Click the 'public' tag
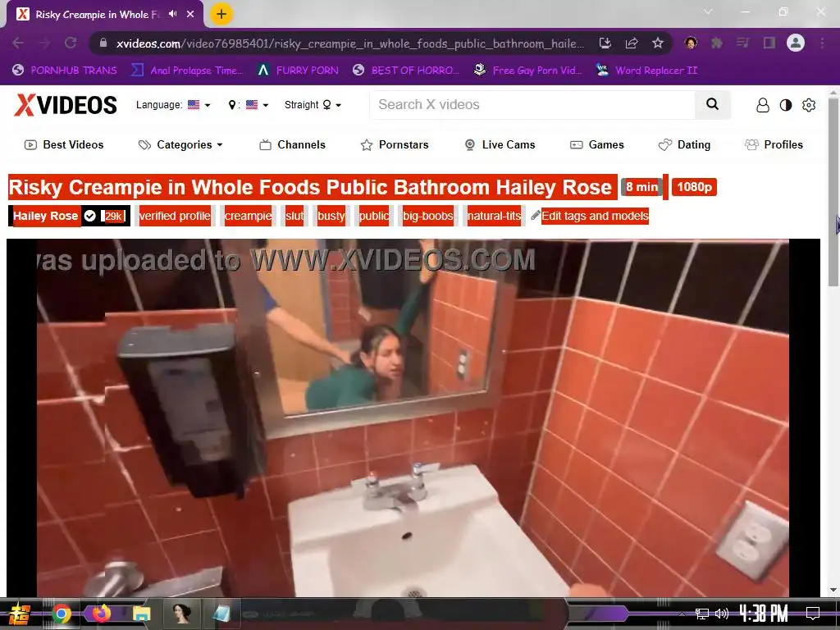This screenshot has height=630, width=840. point(374,216)
